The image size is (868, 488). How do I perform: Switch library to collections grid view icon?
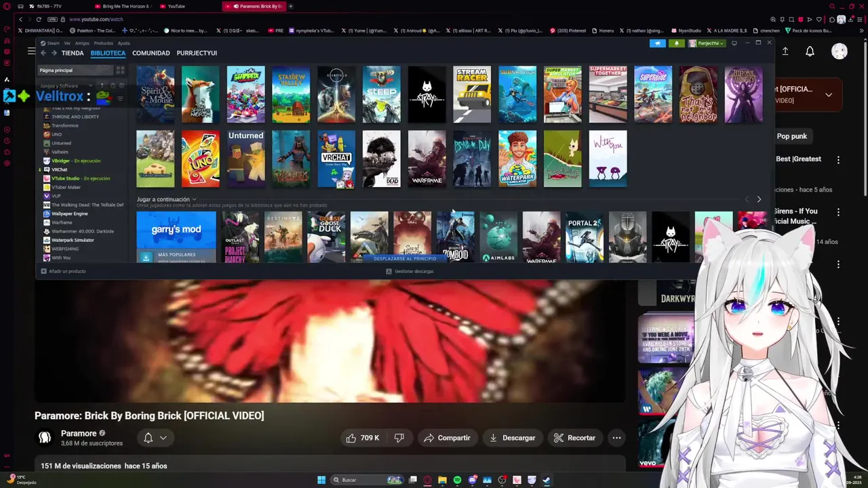click(x=120, y=70)
